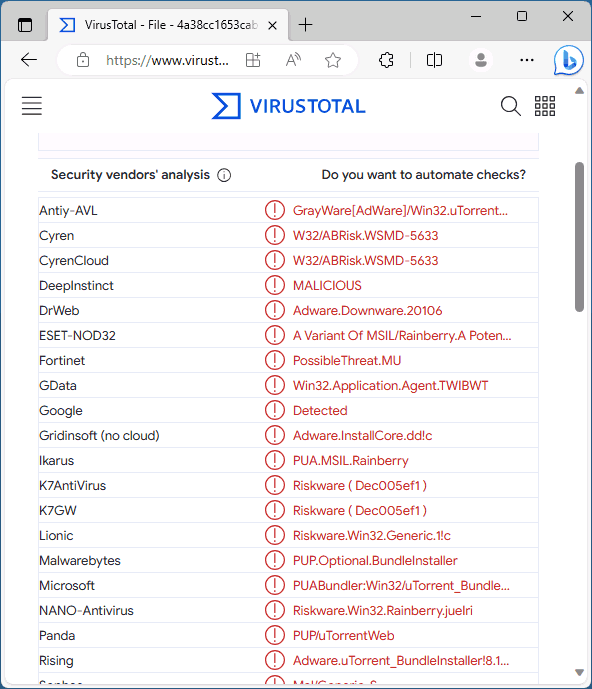Click Win32.Application.Agent.TWIBWT GData result
This screenshot has width=592, height=689.
click(390, 386)
